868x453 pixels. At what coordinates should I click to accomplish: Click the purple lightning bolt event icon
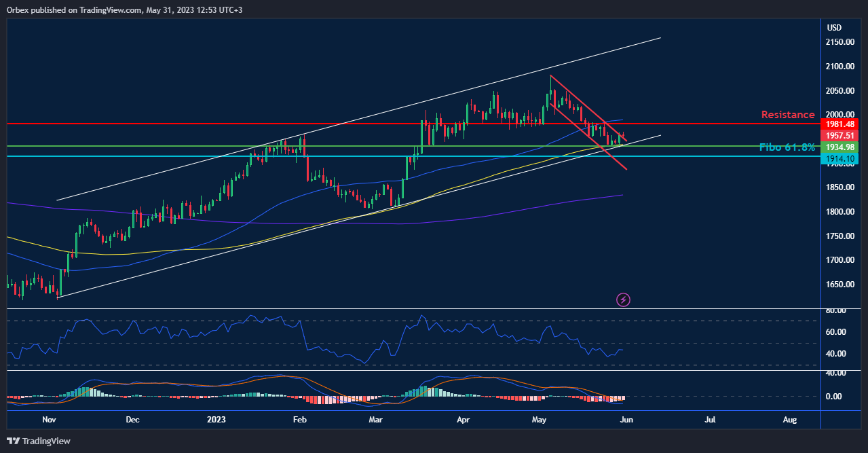pos(623,299)
